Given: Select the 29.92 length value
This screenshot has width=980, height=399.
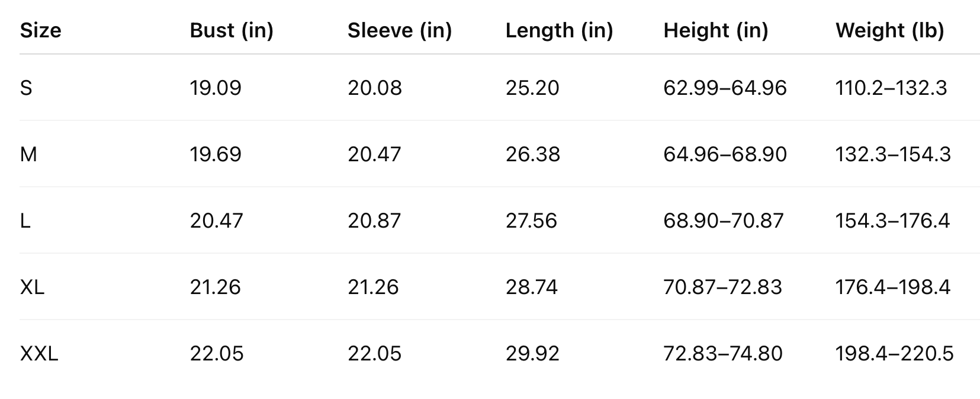Looking at the screenshot, I should (x=532, y=353).
